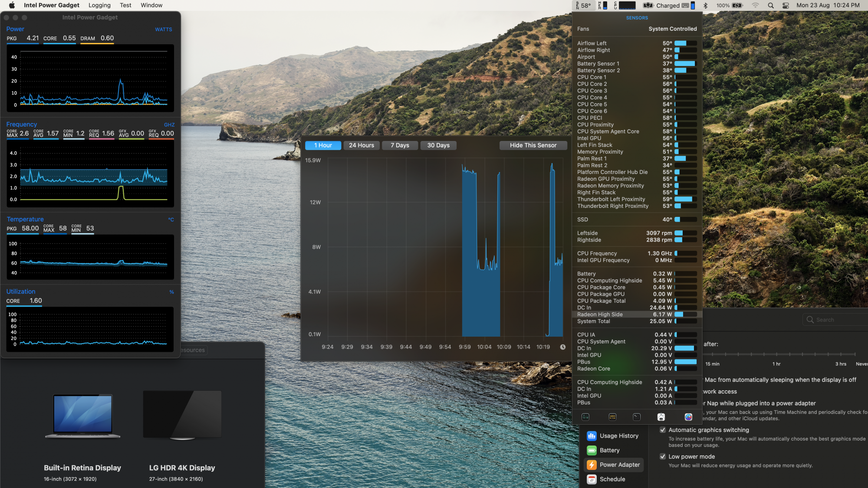Open System Information icon in the sensors panel
Screen dimensions: 868x488
[661, 417]
